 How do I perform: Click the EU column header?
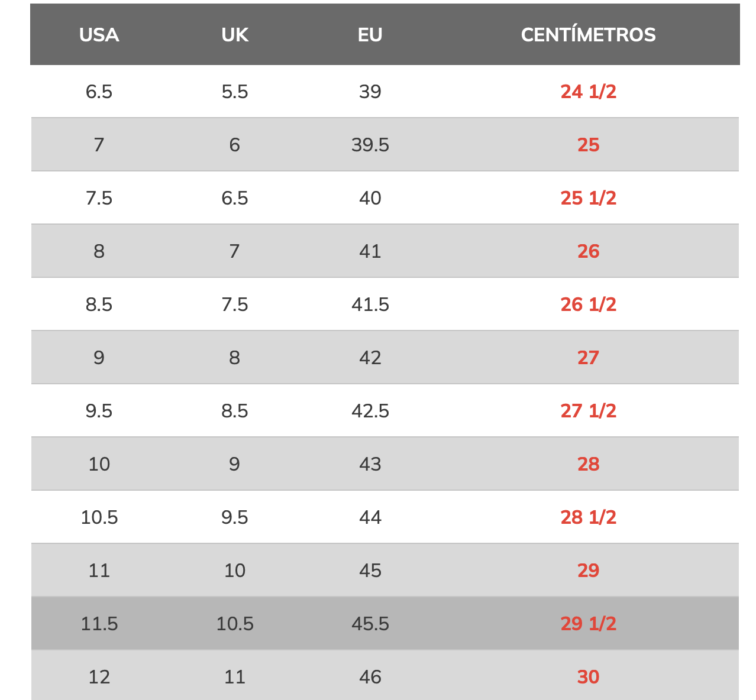[x=370, y=35]
